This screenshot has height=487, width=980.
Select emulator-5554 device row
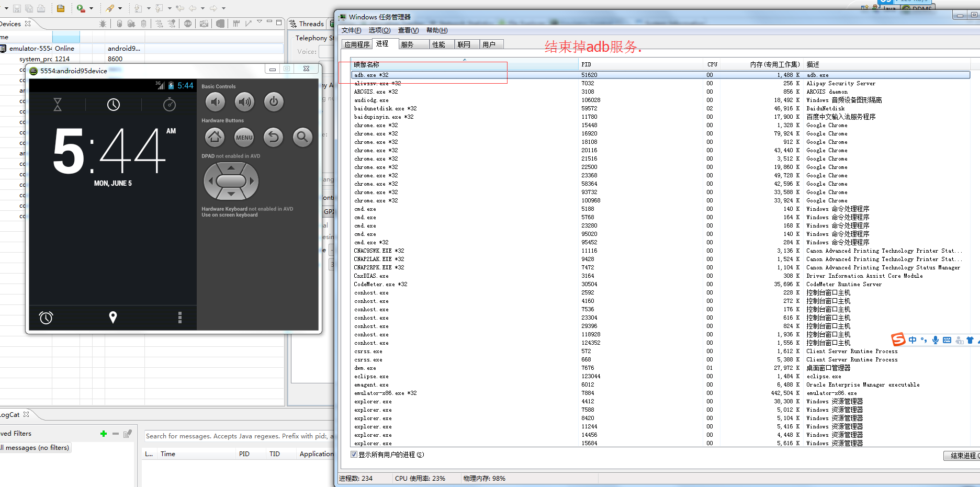[141, 48]
